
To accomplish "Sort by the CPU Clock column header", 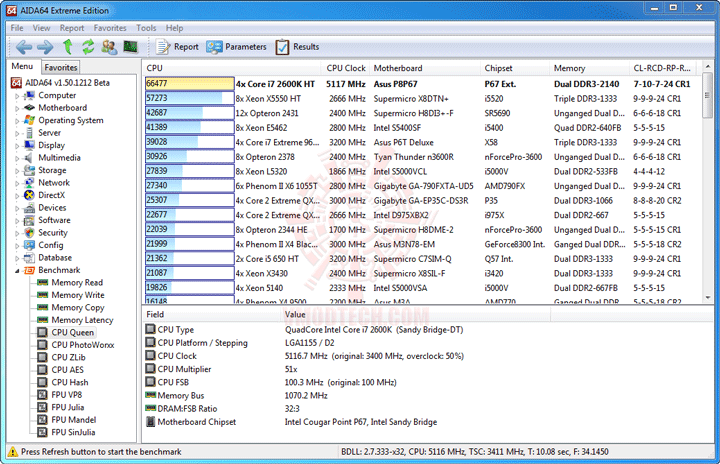I will (x=346, y=68).
